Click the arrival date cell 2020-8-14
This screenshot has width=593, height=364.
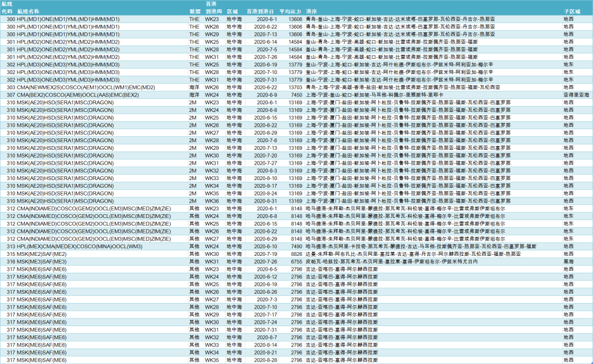click(x=266, y=345)
